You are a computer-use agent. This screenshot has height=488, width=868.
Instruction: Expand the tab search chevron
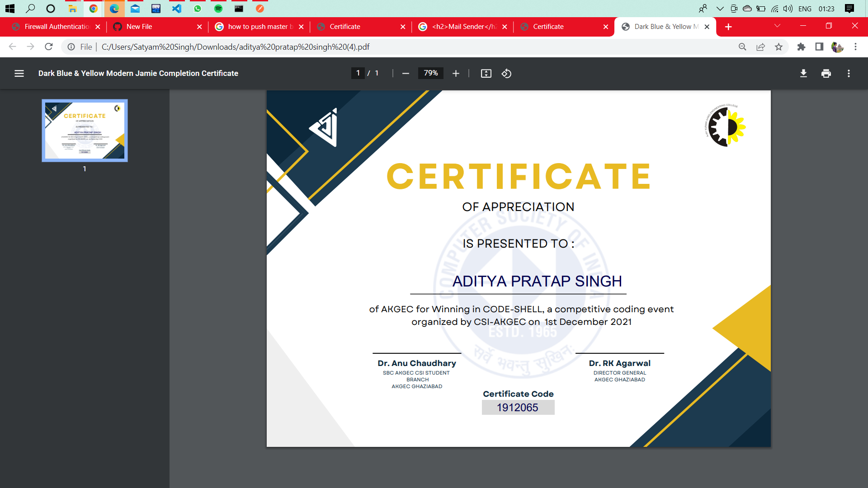click(x=777, y=26)
